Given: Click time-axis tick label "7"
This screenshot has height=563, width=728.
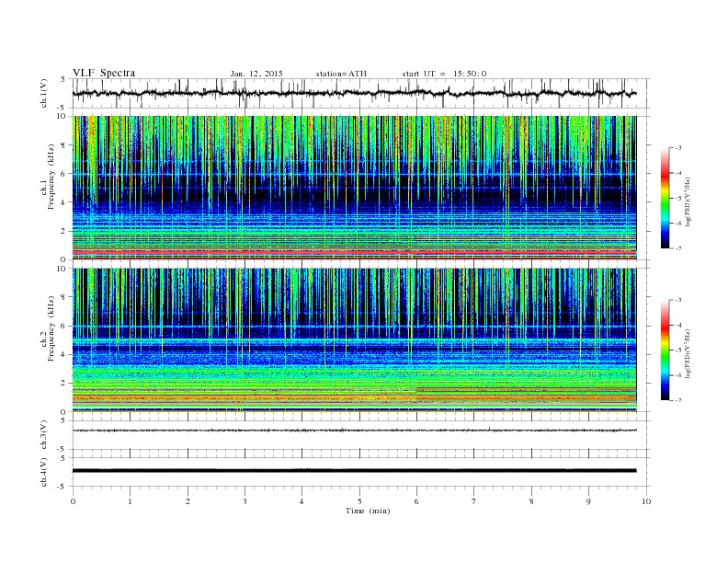Looking at the screenshot, I should [474, 501].
